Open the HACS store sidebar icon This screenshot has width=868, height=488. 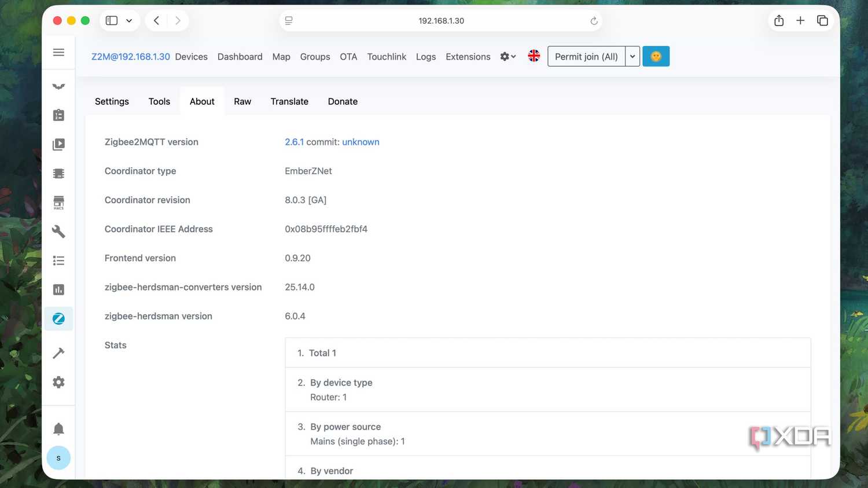pos(58,202)
